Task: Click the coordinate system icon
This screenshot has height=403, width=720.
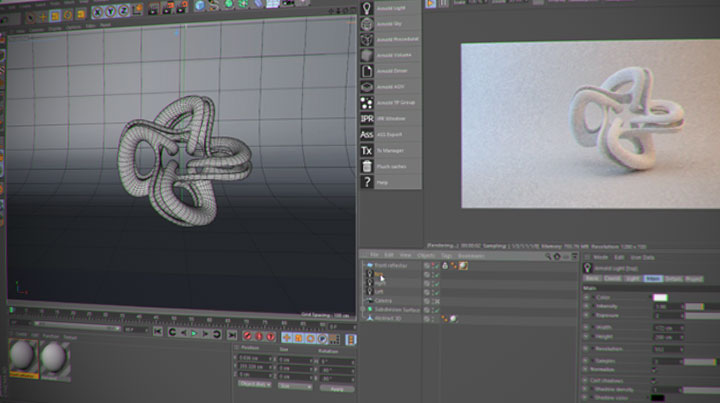Action: coord(138,9)
